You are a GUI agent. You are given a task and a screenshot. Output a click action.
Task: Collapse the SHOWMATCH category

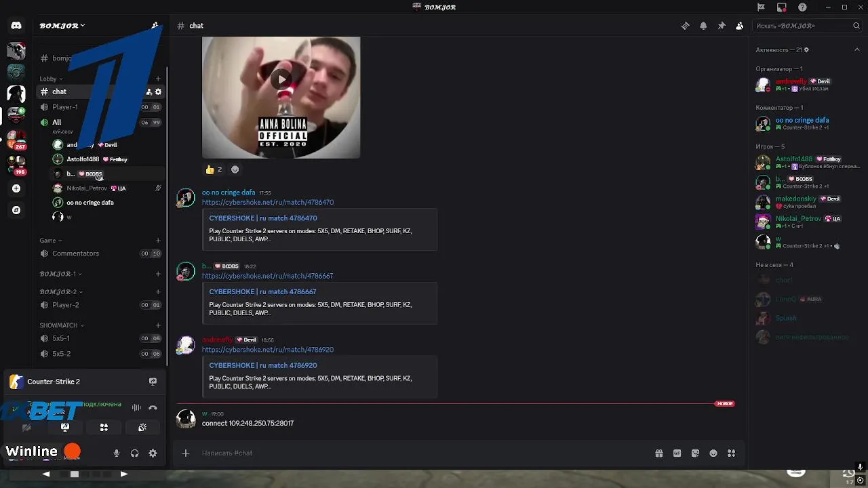pyautogui.click(x=62, y=325)
